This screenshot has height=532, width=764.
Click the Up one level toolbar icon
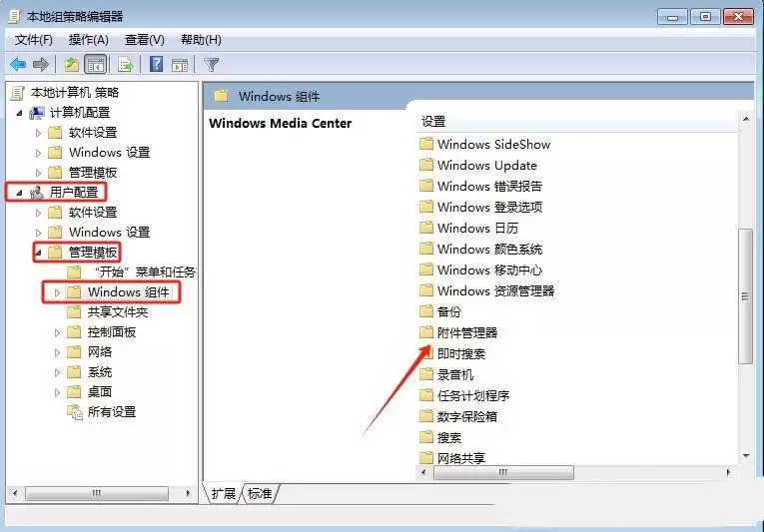click(x=72, y=64)
